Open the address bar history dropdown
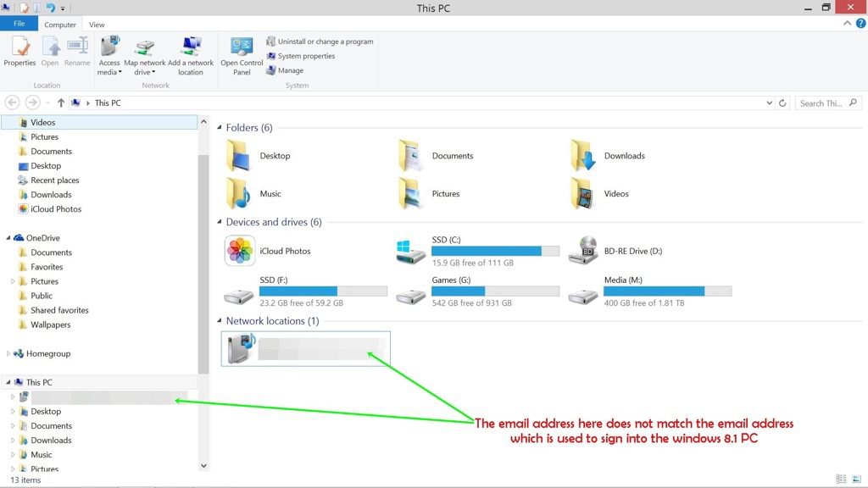The width and height of the screenshot is (868, 488). pos(769,103)
